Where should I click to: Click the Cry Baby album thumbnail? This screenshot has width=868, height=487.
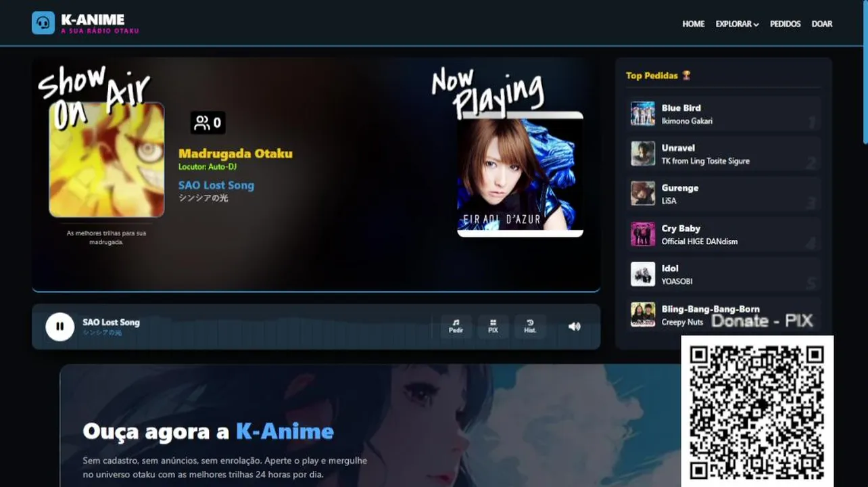[x=643, y=234]
